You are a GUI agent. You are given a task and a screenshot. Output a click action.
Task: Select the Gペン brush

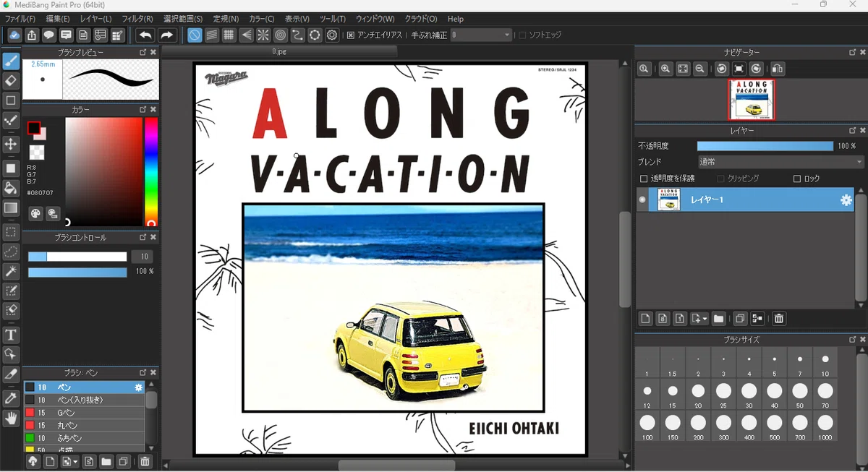(x=84, y=413)
